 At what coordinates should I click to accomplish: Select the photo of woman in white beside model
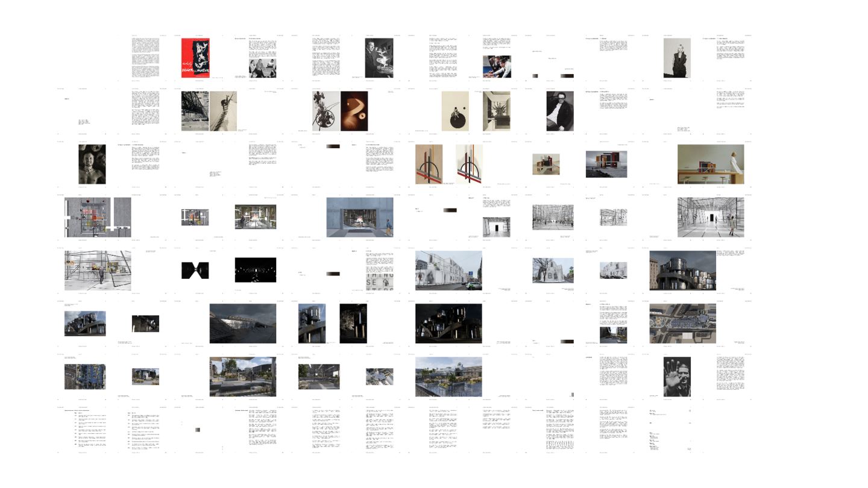(711, 164)
